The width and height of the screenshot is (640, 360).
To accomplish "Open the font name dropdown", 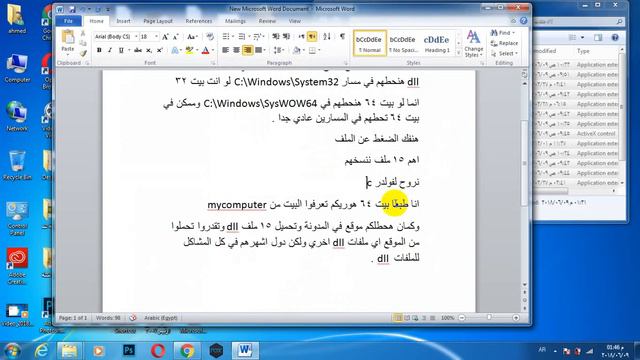I will (136, 37).
